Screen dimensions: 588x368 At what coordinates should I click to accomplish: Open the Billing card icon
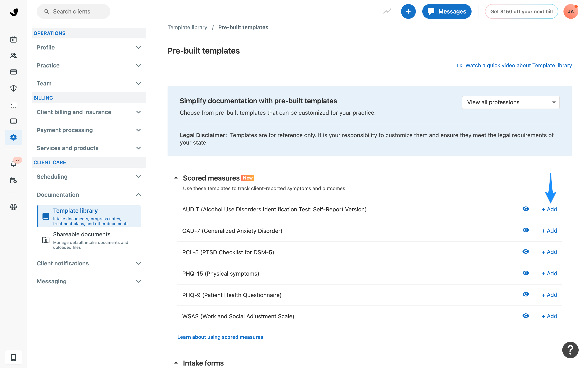coord(13,72)
